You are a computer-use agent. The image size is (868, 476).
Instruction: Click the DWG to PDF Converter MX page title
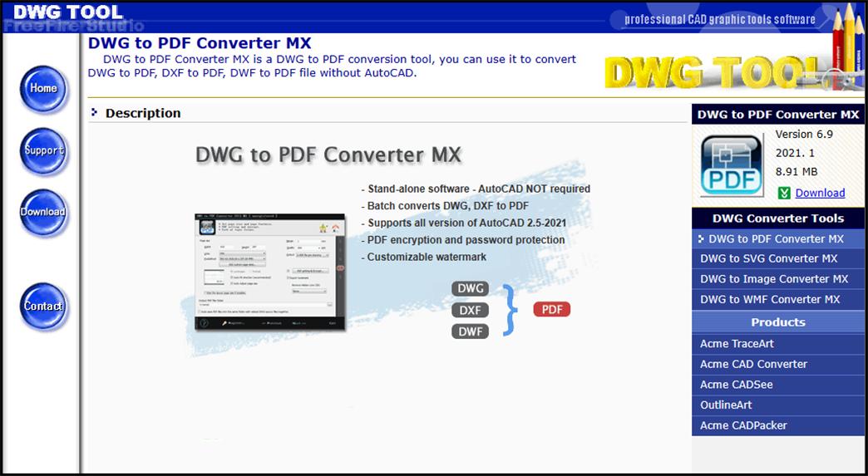click(200, 43)
